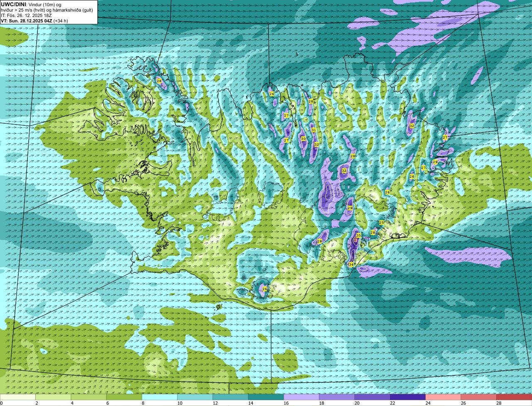Click the legend tick label '22'
The height and width of the screenshot is (406, 532).
[x=393, y=403]
